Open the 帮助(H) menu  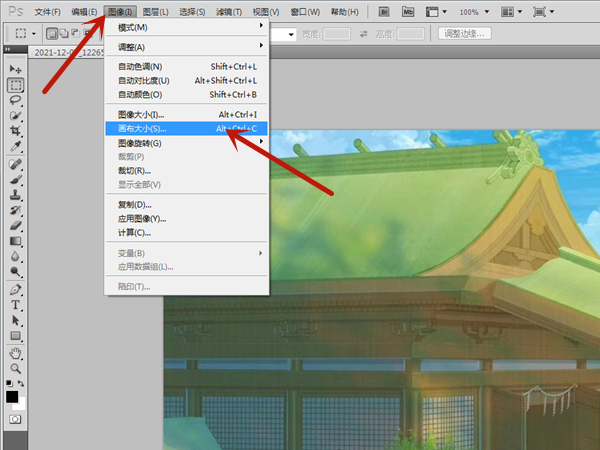click(344, 12)
